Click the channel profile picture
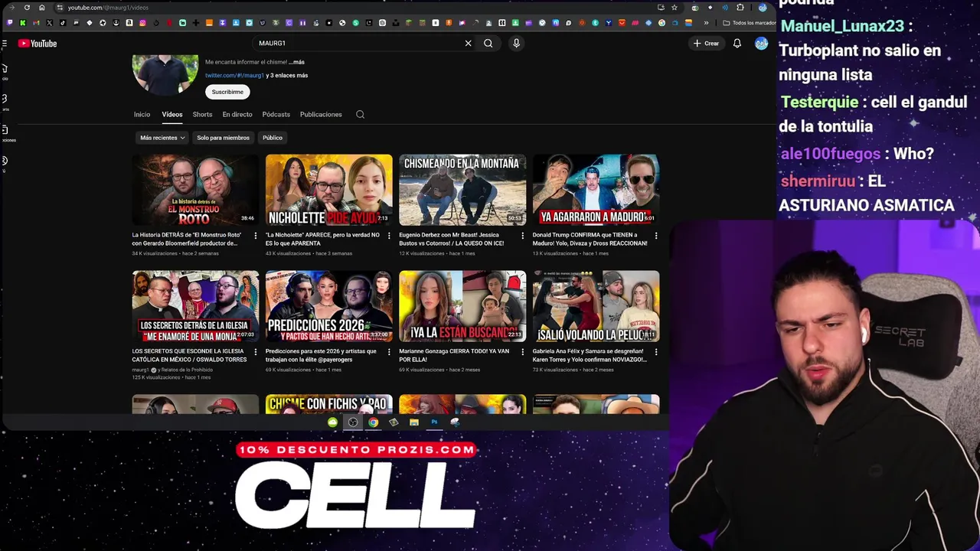Image resolution: width=980 pixels, height=551 pixels. coord(165,74)
